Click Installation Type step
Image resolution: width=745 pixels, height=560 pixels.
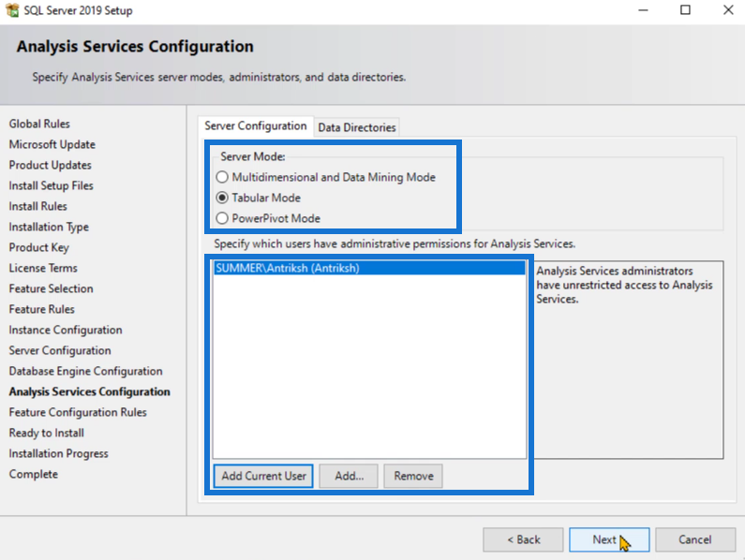click(x=49, y=227)
